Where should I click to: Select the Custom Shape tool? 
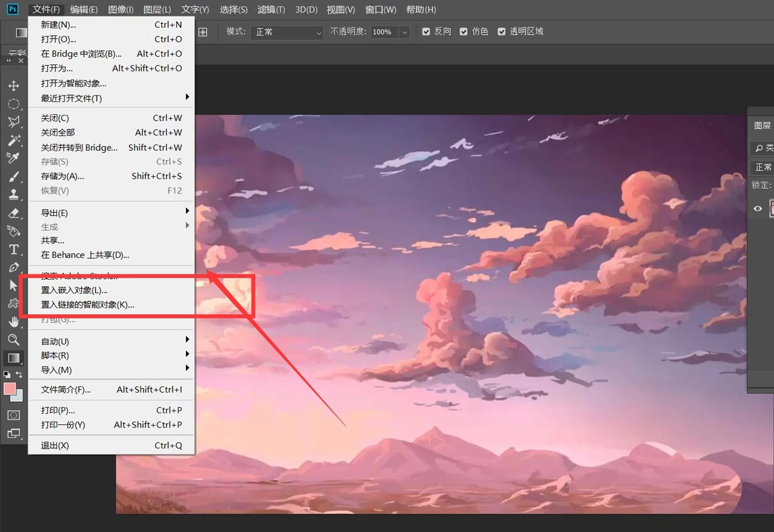pyautogui.click(x=14, y=303)
